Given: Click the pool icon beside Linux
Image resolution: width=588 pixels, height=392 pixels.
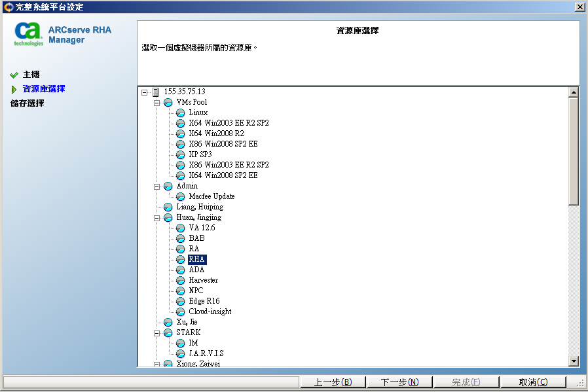Looking at the screenshot, I should click(x=180, y=113).
